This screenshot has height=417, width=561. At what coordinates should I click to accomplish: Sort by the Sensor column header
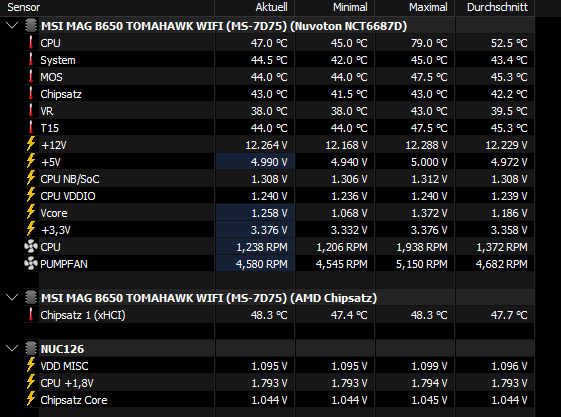click(x=107, y=8)
